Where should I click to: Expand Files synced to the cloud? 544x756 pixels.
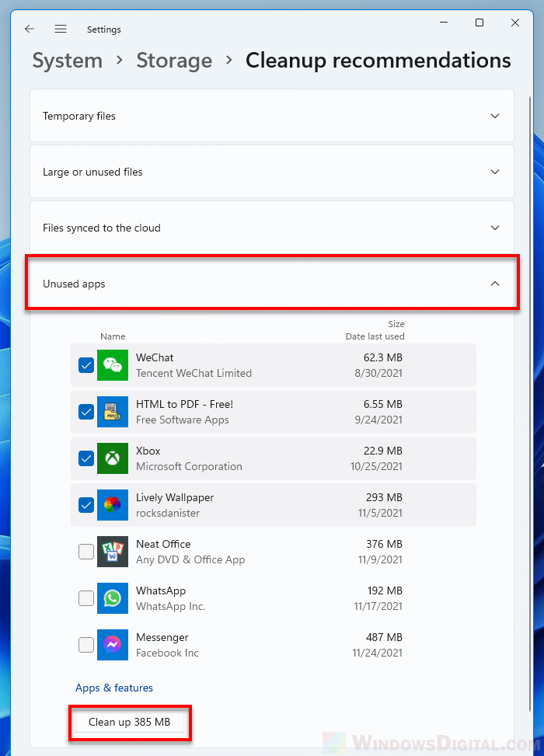pos(272,228)
